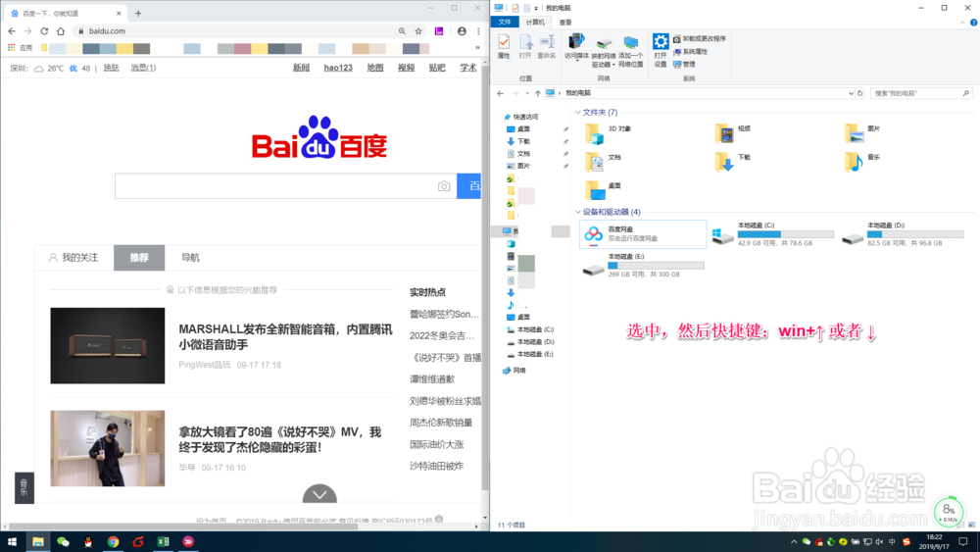This screenshot has height=552, width=980.
Task: Select the 3D 对象 folder
Action: (609, 133)
